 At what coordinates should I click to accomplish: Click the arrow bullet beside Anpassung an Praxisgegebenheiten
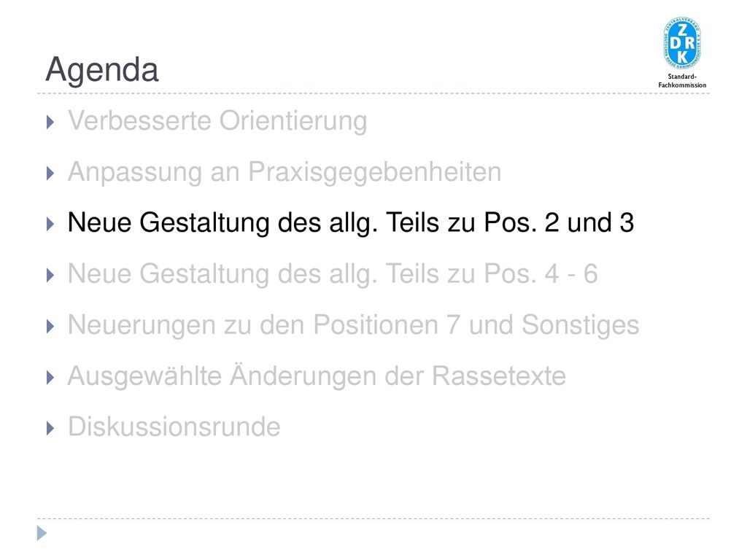50,174
